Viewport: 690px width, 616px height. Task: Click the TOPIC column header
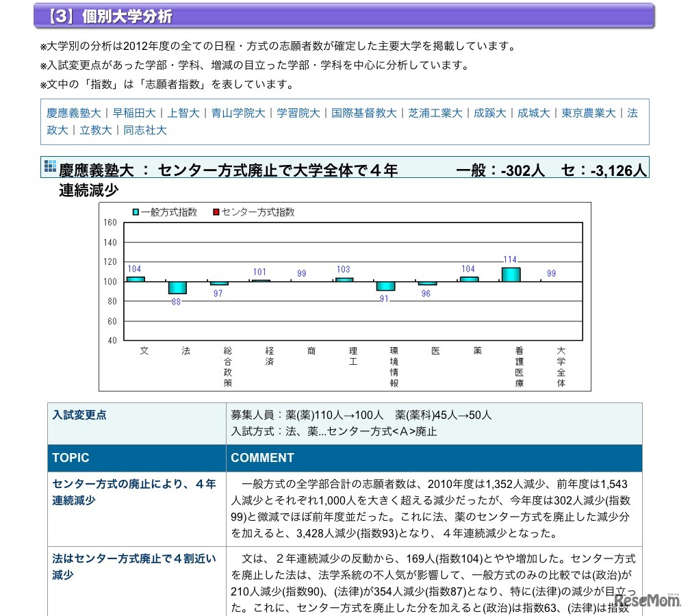tap(71, 458)
